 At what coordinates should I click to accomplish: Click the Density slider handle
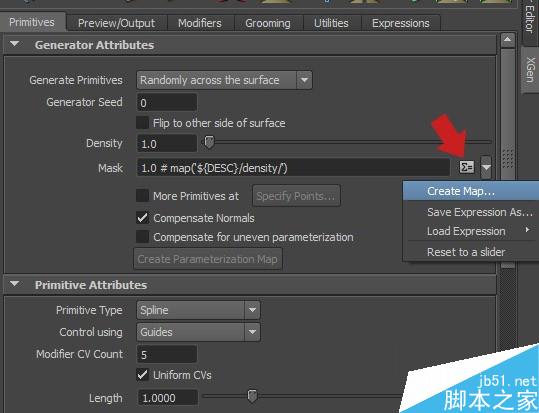coord(209,142)
